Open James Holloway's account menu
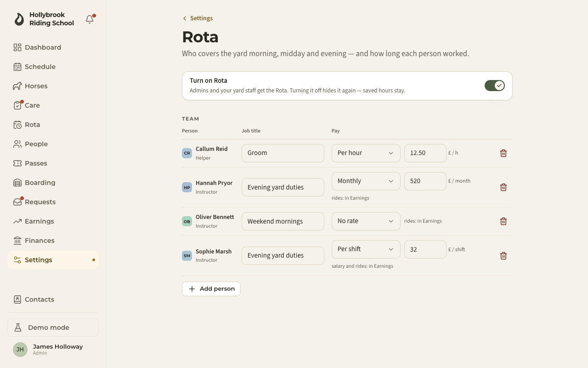The width and height of the screenshot is (588, 368). (x=53, y=350)
